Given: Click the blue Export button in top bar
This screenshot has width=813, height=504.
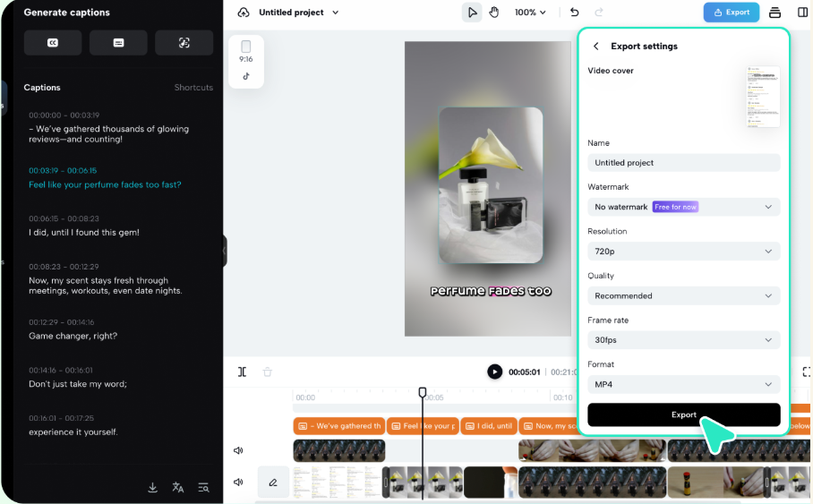Looking at the screenshot, I should [732, 13].
